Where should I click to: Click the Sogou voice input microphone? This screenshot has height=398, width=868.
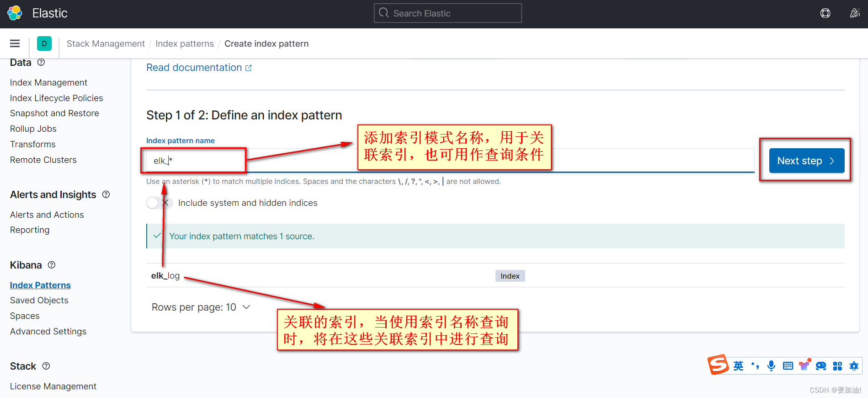pyautogui.click(x=772, y=366)
